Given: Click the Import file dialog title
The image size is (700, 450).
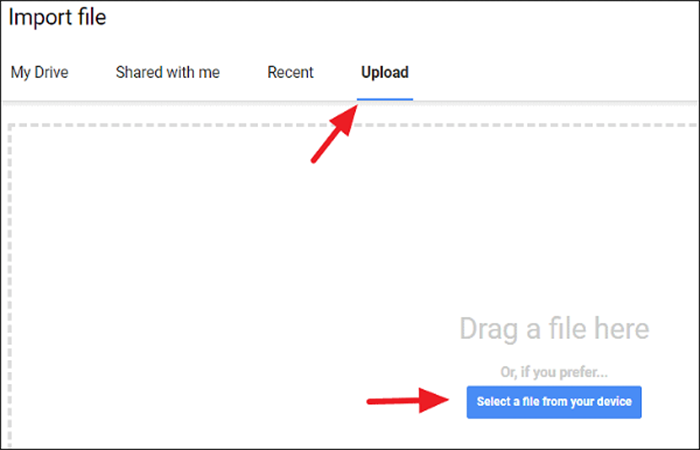Looking at the screenshot, I should coord(58,17).
